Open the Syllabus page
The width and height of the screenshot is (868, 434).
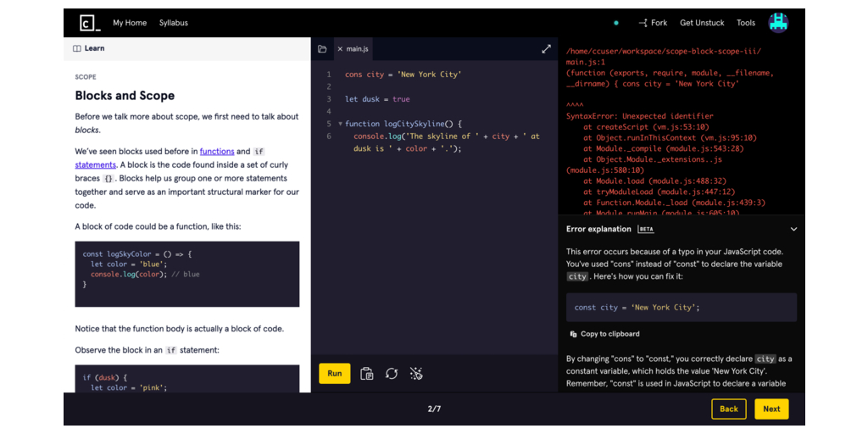pyautogui.click(x=174, y=23)
